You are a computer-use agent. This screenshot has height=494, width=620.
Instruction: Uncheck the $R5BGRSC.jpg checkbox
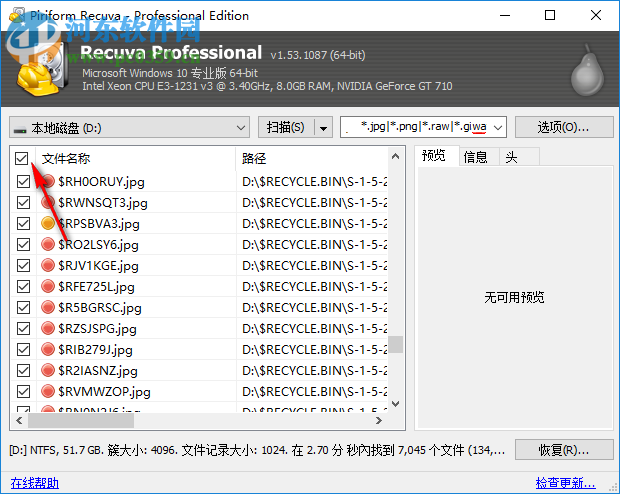pyautogui.click(x=23, y=307)
